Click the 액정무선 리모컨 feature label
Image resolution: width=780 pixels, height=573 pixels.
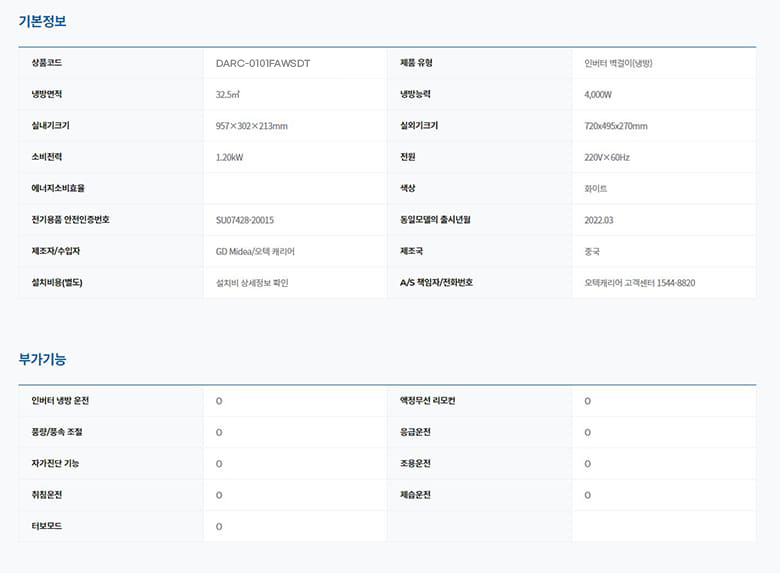427,401
